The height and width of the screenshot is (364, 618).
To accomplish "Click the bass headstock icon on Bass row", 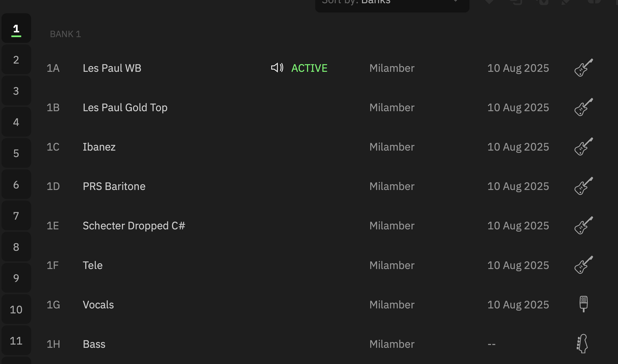I will point(582,344).
